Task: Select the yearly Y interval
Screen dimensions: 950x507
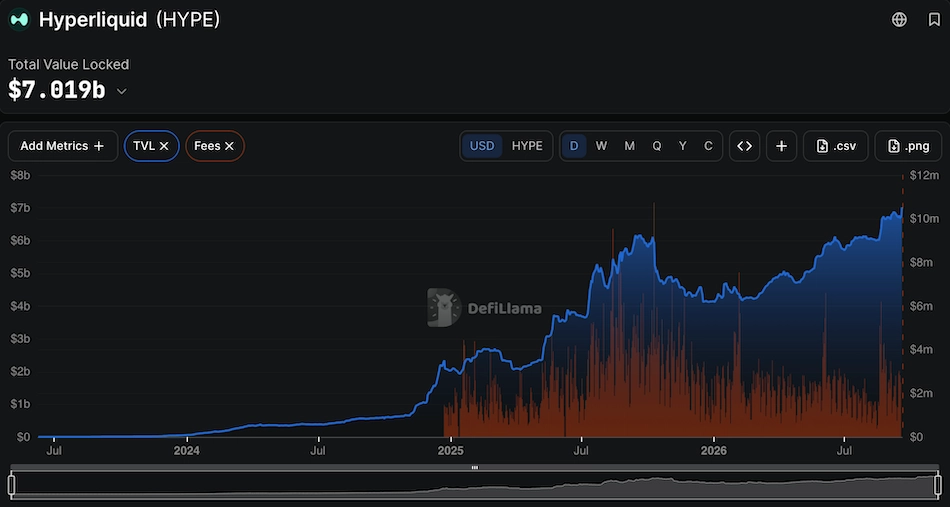Action: coord(683,146)
